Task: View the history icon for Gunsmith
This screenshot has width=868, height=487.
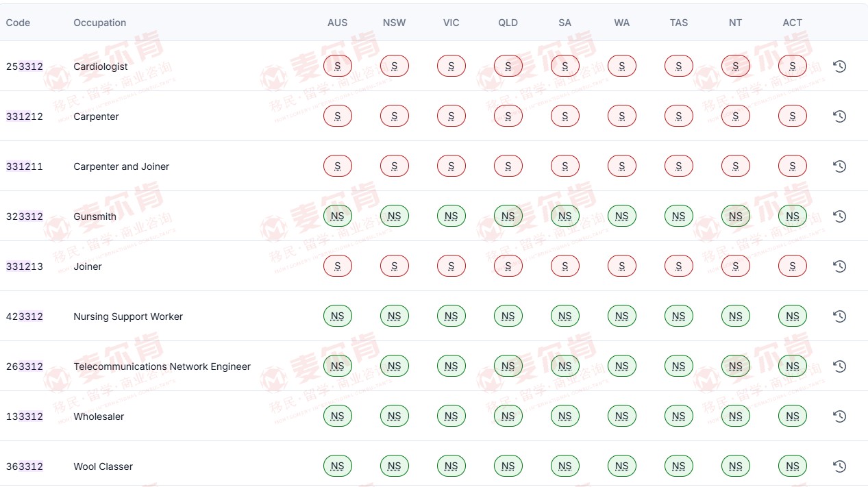Action: [839, 216]
